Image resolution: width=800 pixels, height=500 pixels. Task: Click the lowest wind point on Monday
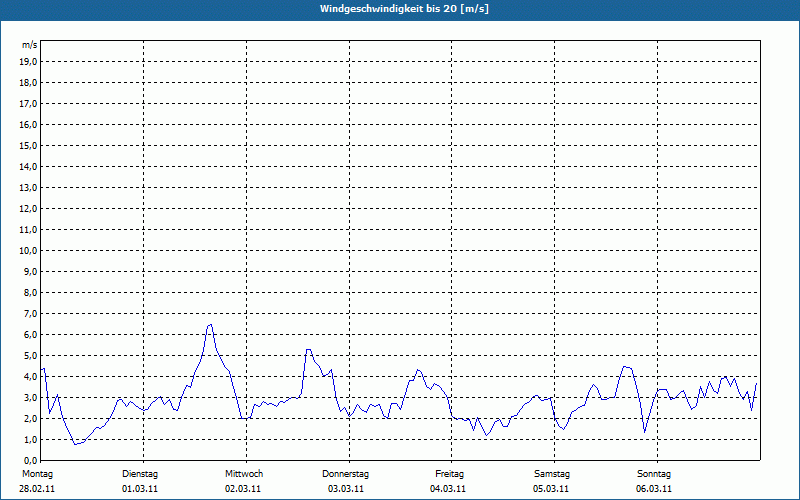point(76,444)
